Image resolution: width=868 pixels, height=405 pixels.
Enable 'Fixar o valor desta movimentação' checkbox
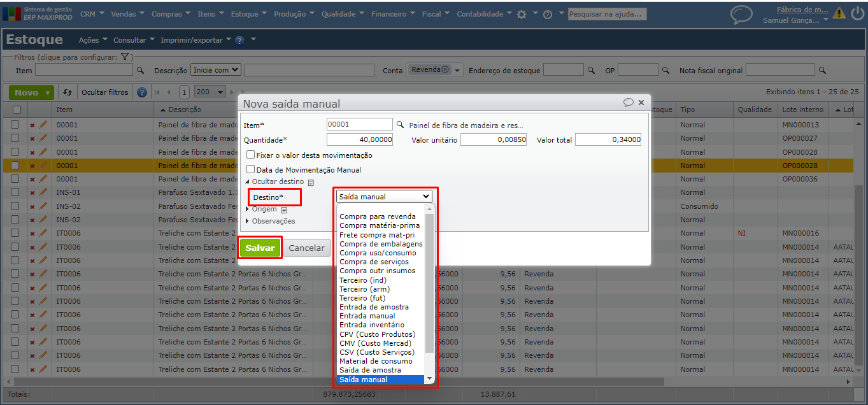pos(251,155)
